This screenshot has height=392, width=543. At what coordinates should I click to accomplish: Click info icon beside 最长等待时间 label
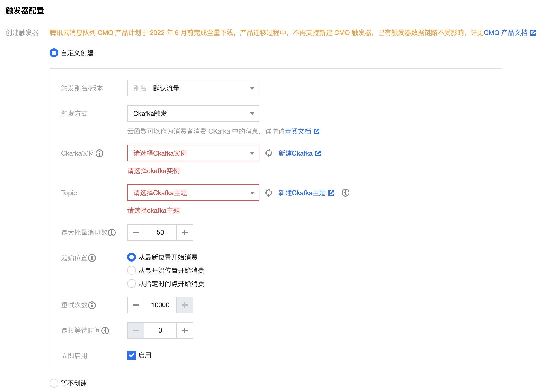pos(105,331)
